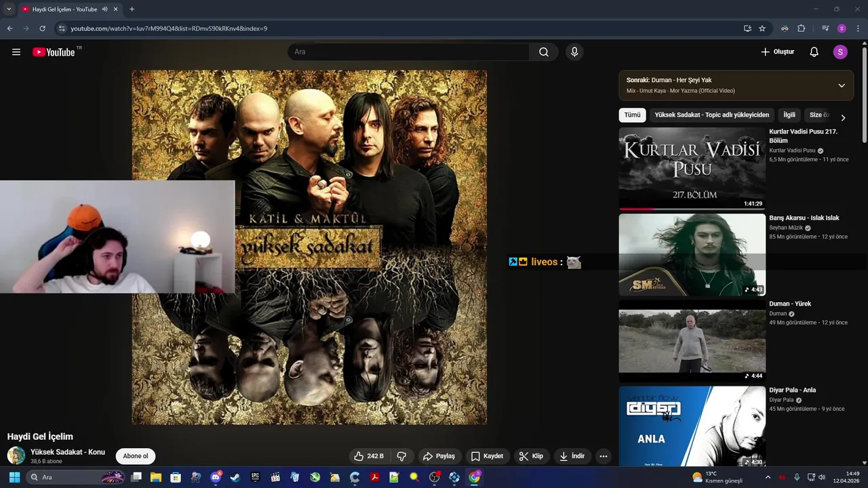
Task: Open the Yüksek Sadakat channel avatar
Action: point(16,455)
